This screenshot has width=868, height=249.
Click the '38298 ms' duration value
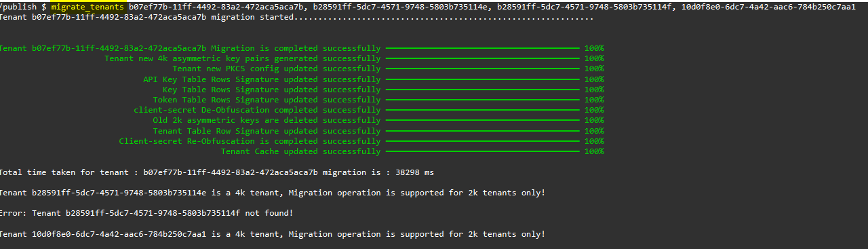point(412,172)
